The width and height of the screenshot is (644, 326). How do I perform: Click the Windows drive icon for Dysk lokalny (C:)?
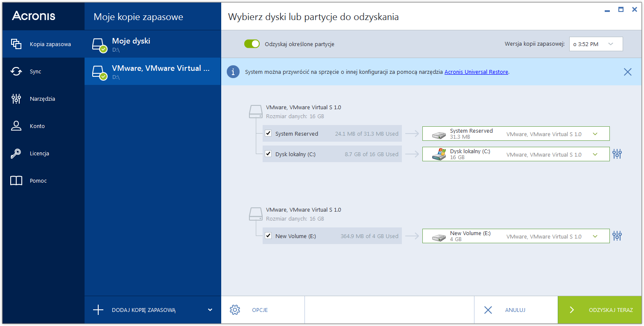point(439,154)
